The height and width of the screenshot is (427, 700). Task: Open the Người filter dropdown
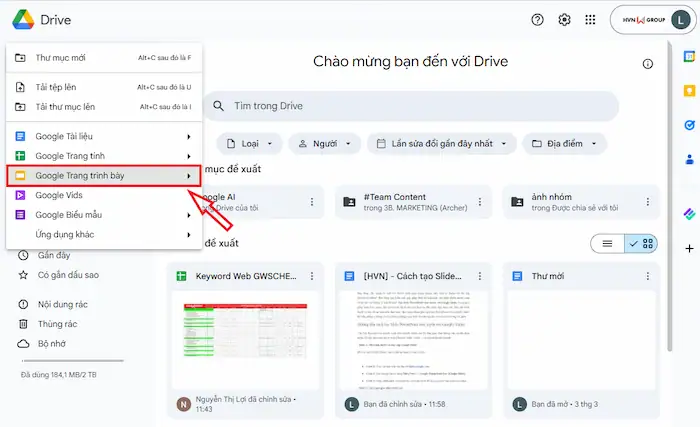pos(324,144)
